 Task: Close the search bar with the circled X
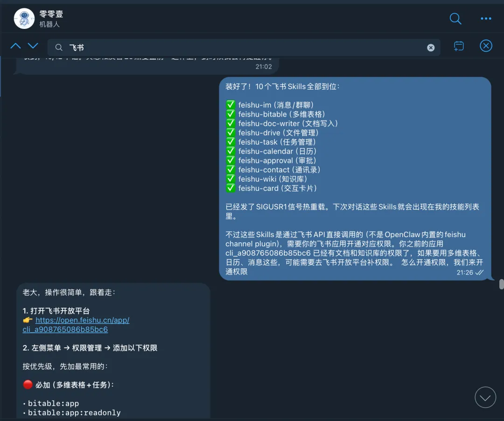(x=486, y=46)
